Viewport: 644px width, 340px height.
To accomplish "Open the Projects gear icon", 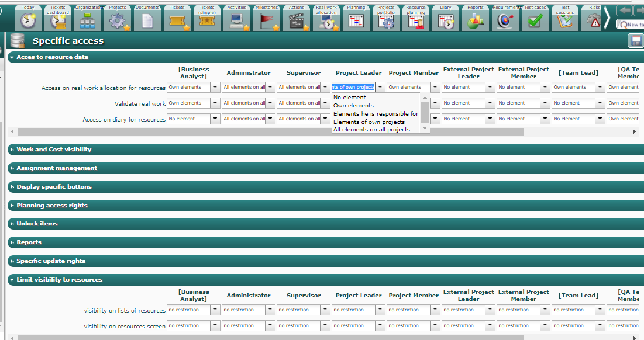I will point(118,20).
